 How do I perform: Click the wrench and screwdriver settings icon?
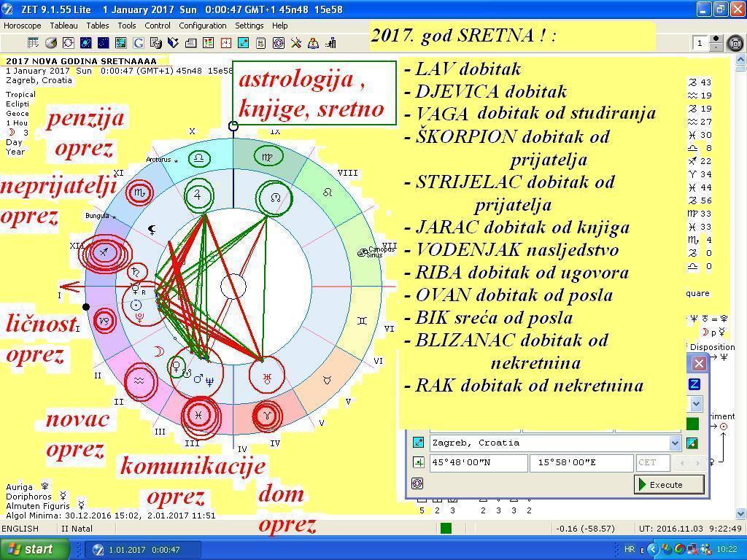pyautogui.click(x=296, y=43)
